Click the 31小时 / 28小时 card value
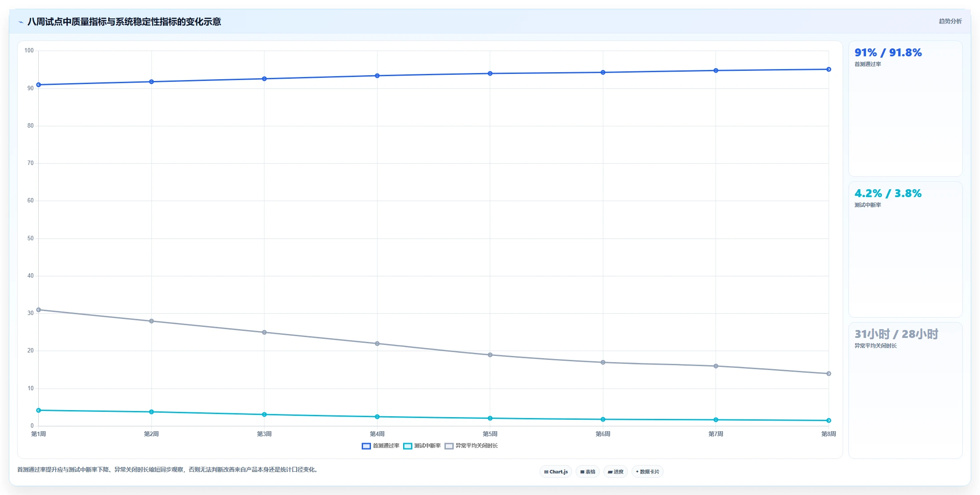Viewport: 980px width, 495px height. 896,334
